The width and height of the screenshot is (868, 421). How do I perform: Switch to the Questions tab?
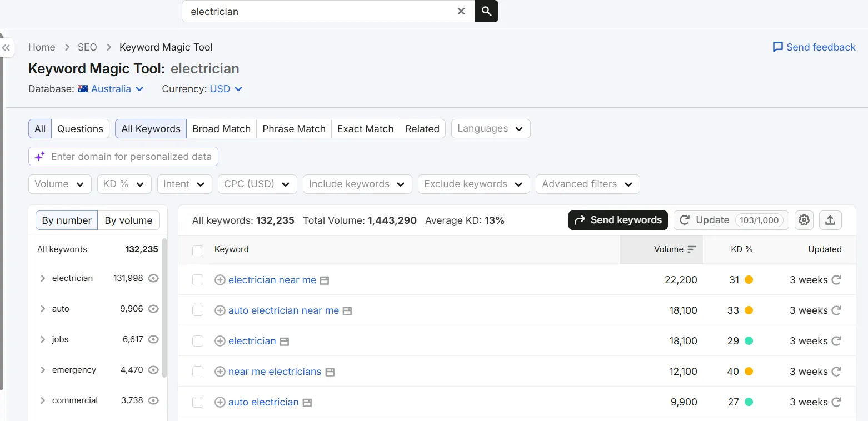pyautogui.click(x=80, y=128)
